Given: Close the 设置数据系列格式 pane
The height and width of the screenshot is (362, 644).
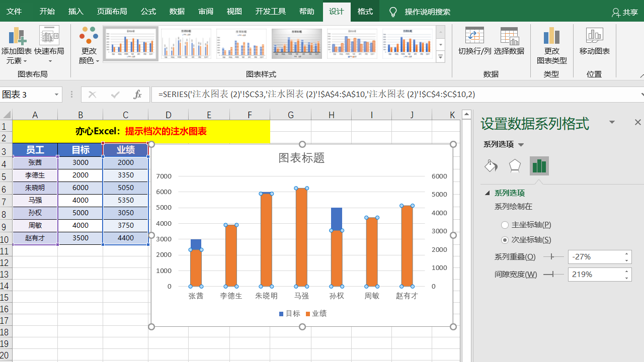Looking at the screenshot, I should [637, 122].
